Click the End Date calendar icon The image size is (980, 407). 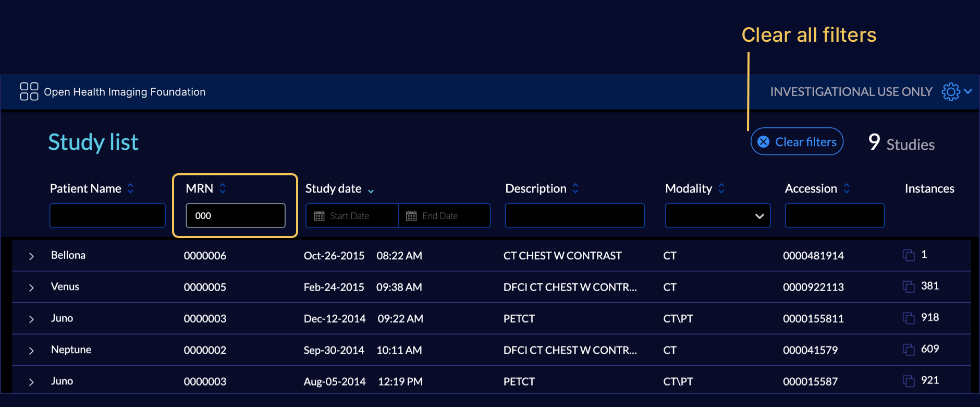[411, 216]
